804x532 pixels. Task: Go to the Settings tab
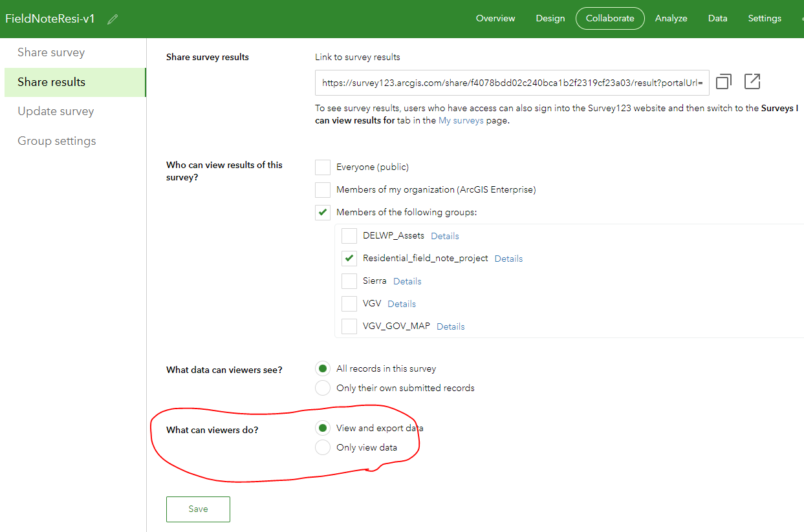[764, 18]
